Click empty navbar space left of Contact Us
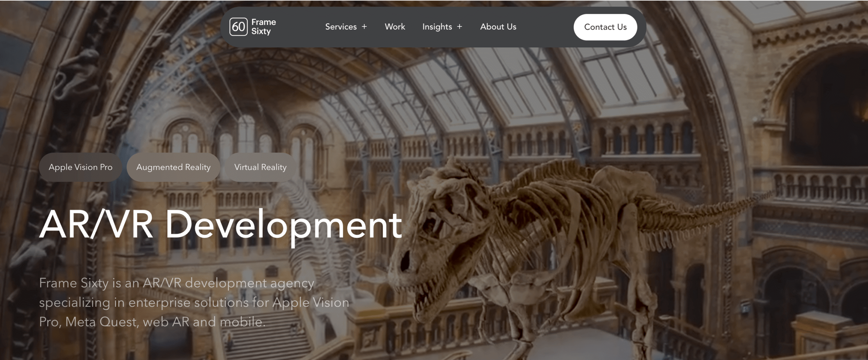Screen dimensions: 868x360 546,27
